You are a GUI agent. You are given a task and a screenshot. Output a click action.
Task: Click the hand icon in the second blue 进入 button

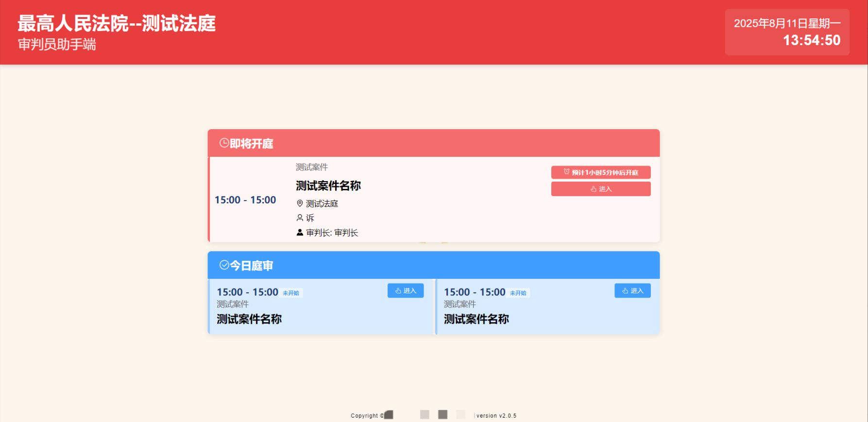tap(625, 291)
